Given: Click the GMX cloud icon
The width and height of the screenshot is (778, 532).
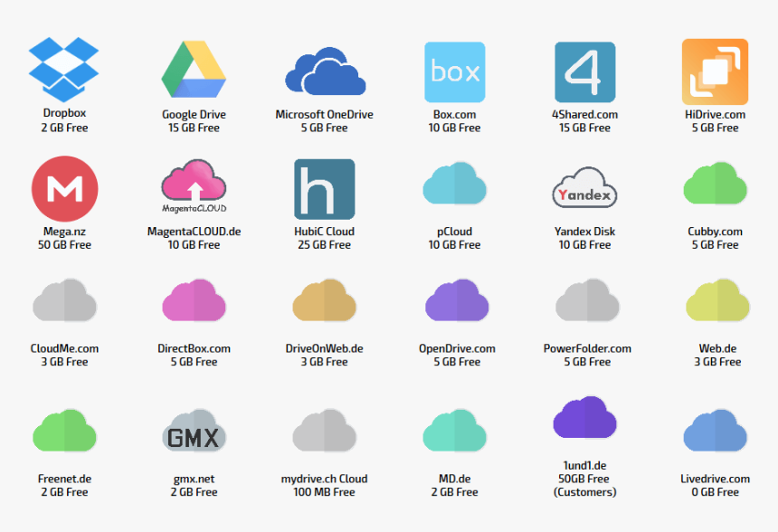Looking at the screenshot, I should click(194, 431).
